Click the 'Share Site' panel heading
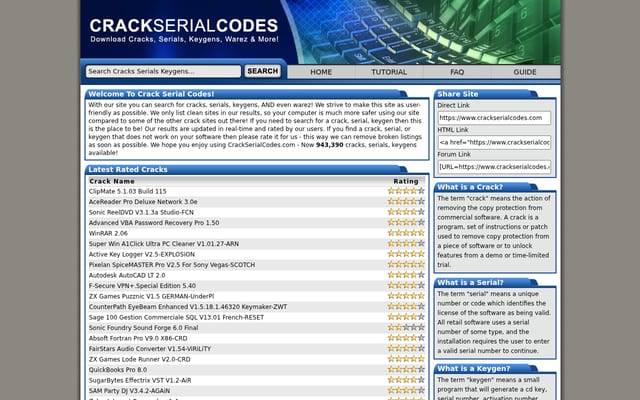This screenshot has width=640, height=400. [x=458, y=94]
